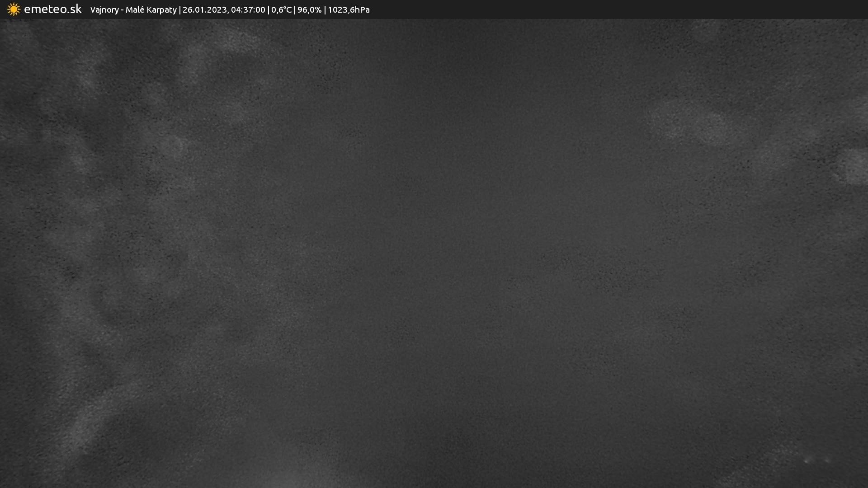Viewport: 868px width, 488px height.
Task: Click the temperature reading 0,6°C
Action: point(281,9)
